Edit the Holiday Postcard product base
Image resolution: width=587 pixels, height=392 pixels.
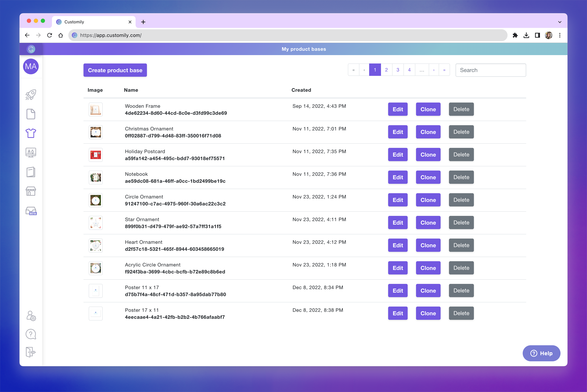[x=398, y=154]
